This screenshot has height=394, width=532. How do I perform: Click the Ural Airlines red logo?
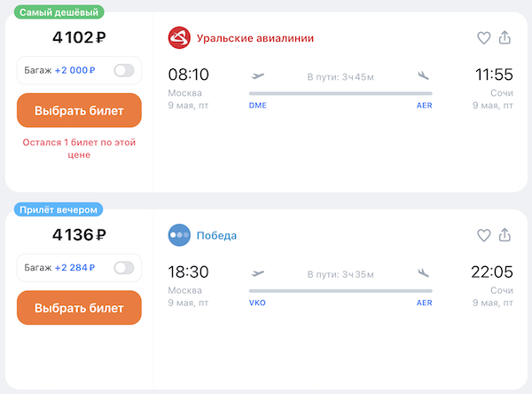(180, 38)
